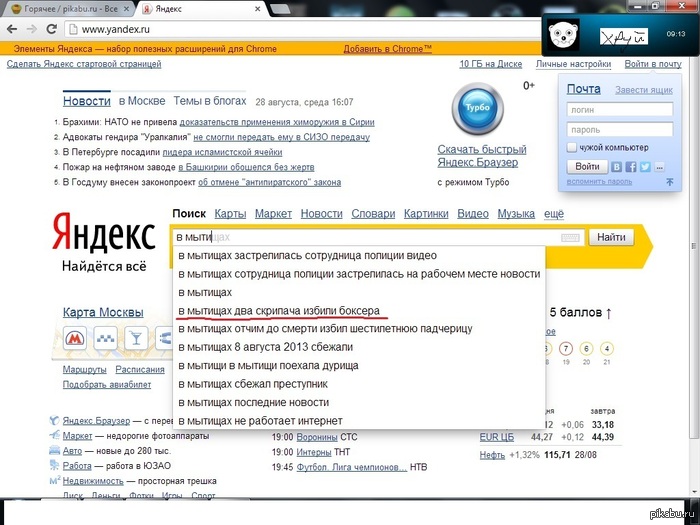The height and width of the screenshot is (525, 700).
Task: Open the Словари search tab
Action: 373,214
